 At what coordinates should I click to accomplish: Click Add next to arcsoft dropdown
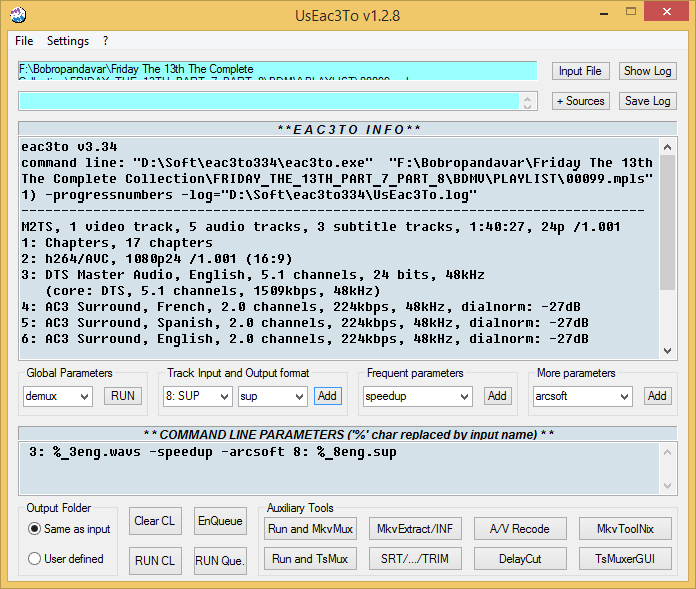pyautogui.click(x=657, y=396)
